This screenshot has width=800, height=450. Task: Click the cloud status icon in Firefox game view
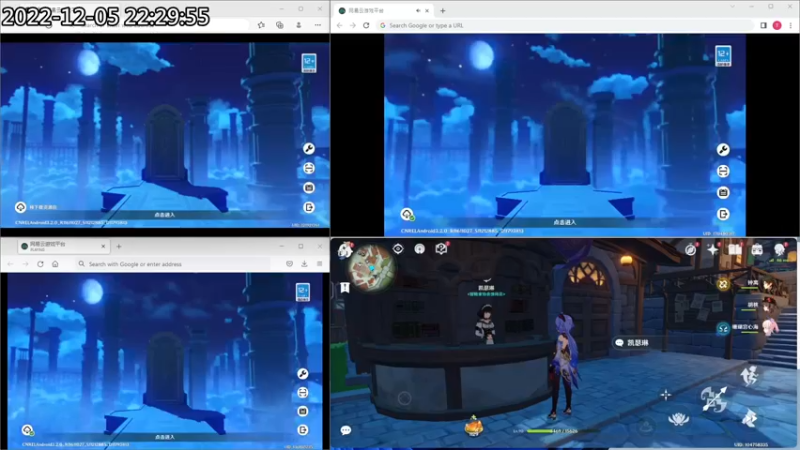(x=28, y=430)
